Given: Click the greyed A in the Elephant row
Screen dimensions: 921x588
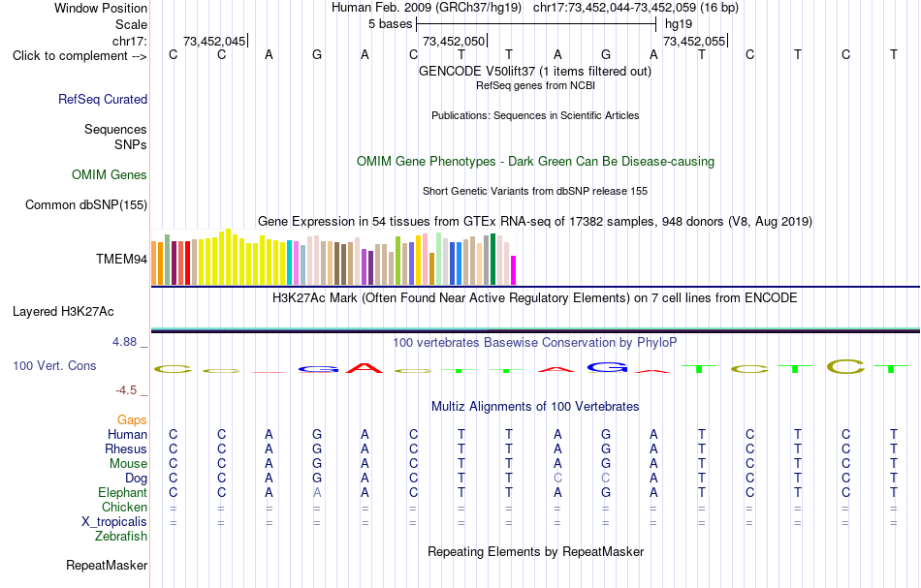Looking at the screenshot, I should pyautogui.click(x=317, y=493).
